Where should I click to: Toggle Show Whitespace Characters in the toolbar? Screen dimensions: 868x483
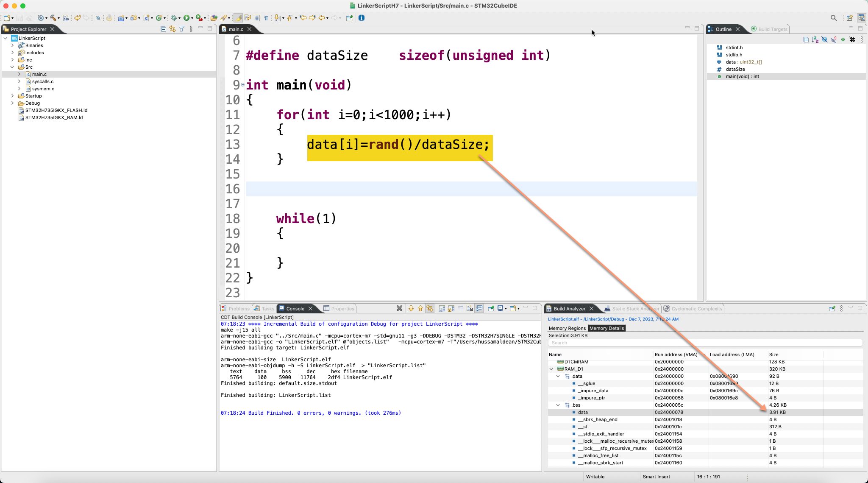point(266,18)
